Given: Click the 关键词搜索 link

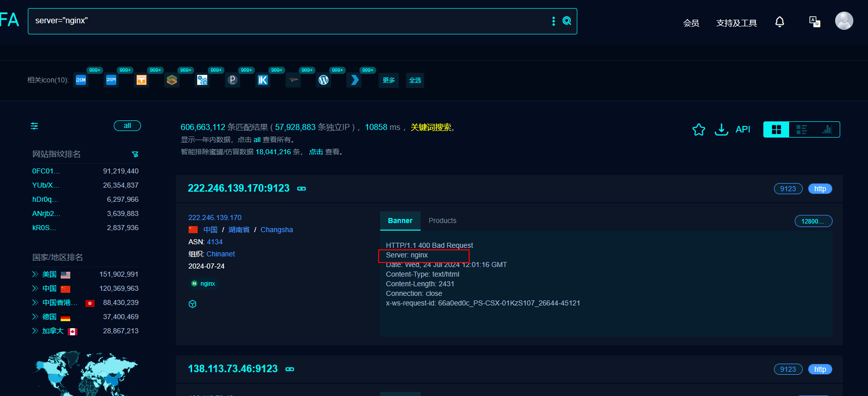Looking at the screenshot, I should click(x=431, y=127).
